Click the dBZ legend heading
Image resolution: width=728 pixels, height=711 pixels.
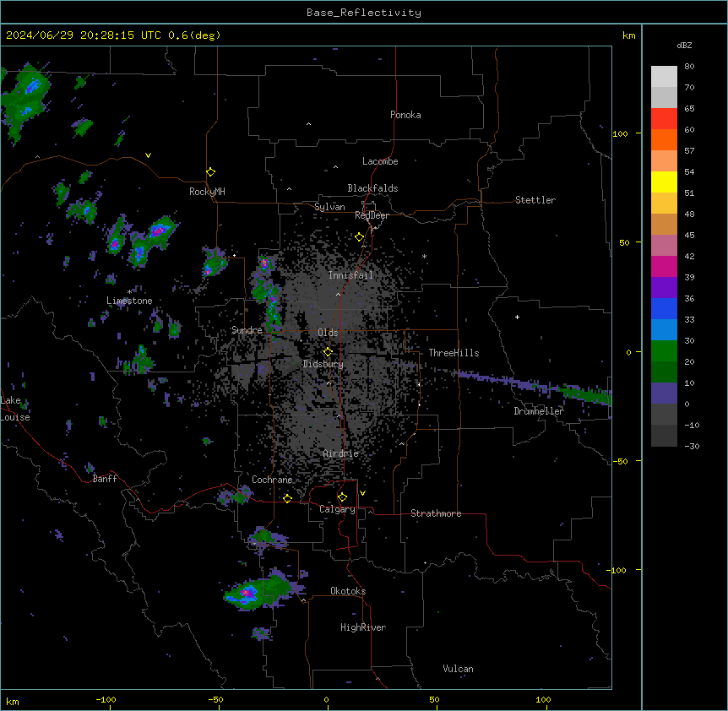point(684,45)
